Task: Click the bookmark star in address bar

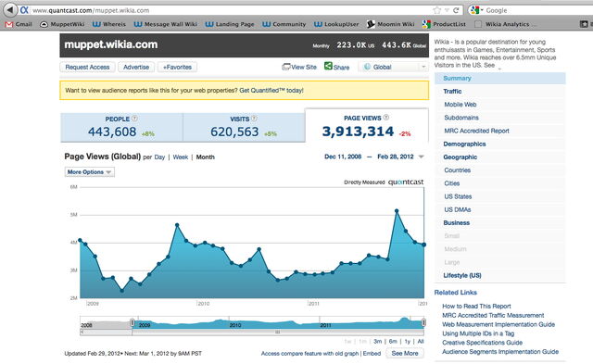Action: point(437,10)
